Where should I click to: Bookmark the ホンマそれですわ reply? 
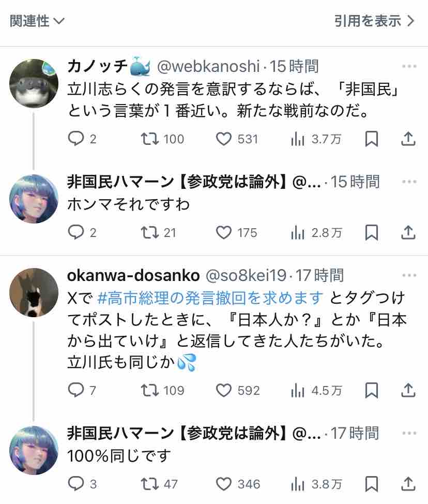372,233
